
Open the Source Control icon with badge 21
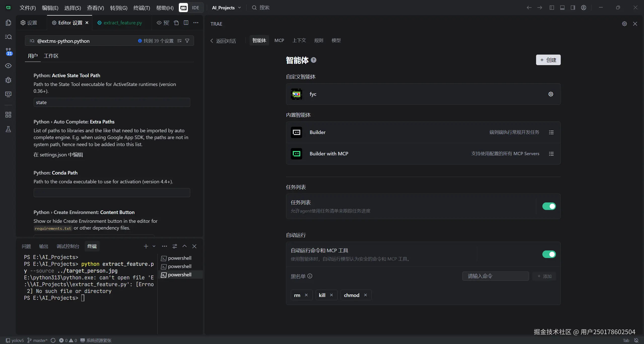pos(8,51)
